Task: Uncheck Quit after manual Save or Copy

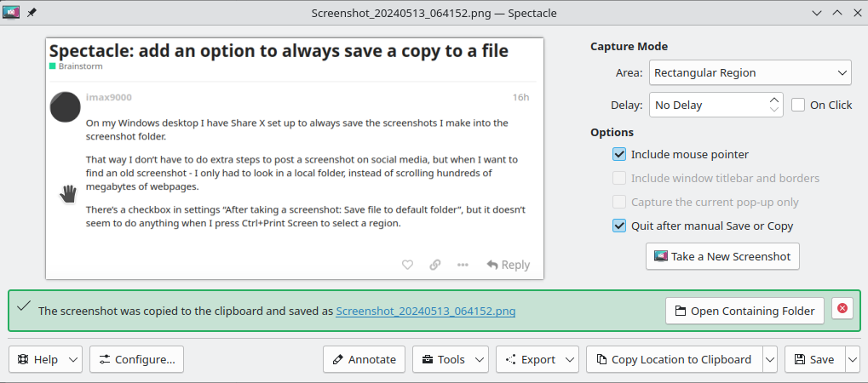Action: [x=619, y=226]
